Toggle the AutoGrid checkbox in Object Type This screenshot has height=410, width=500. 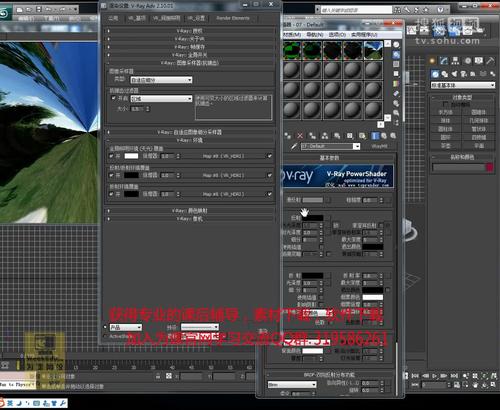point(446,104)
